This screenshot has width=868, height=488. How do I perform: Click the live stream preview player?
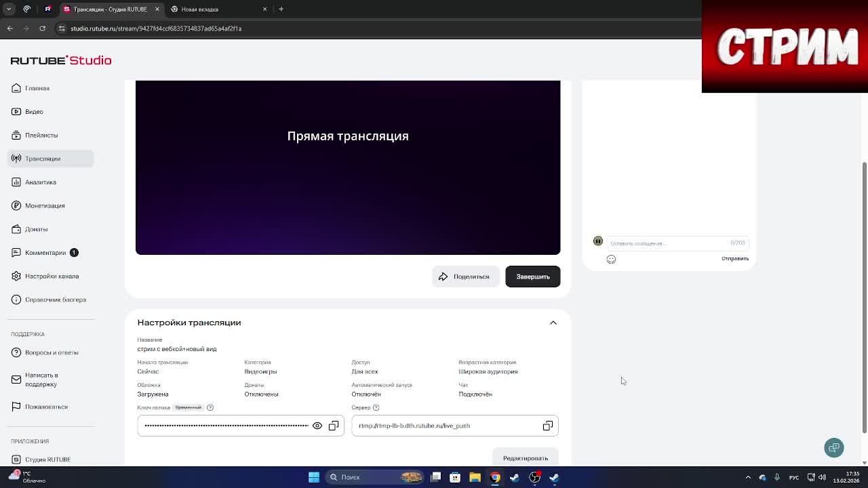(348, 167)
